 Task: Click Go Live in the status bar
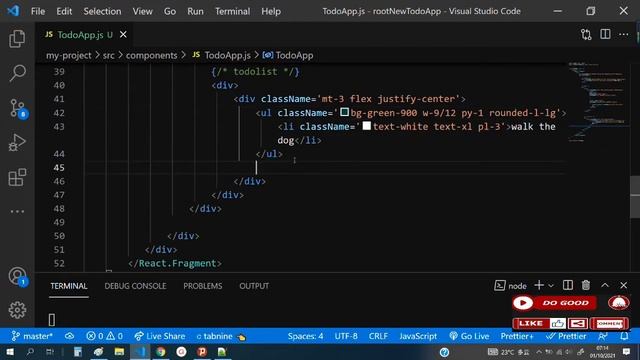(x=469, y=336)
